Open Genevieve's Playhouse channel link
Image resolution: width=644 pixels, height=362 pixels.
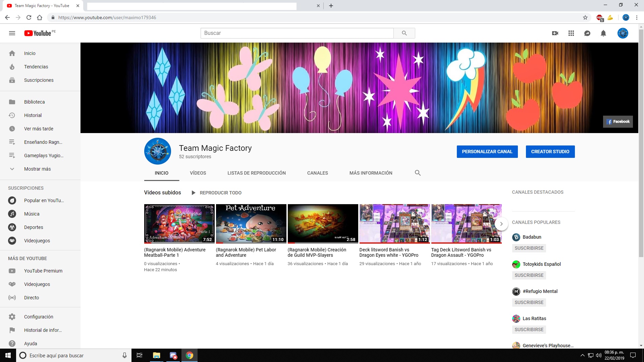click(548, 346)
